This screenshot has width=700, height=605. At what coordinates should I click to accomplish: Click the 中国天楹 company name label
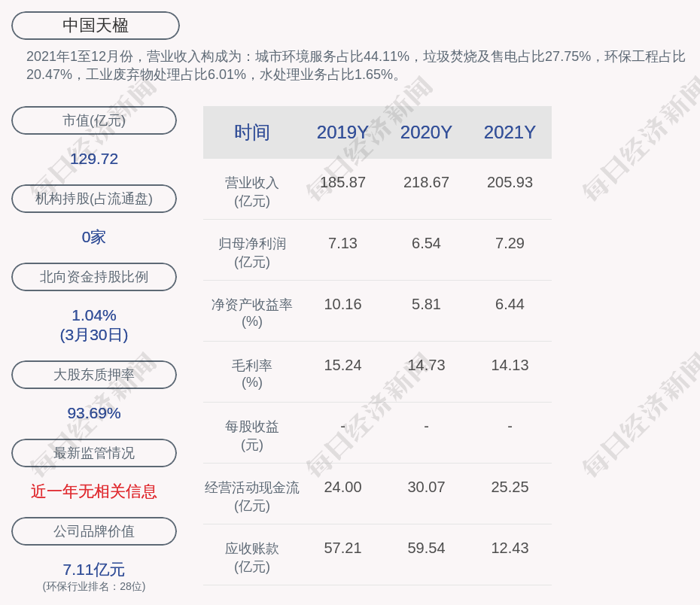[96, 26]
